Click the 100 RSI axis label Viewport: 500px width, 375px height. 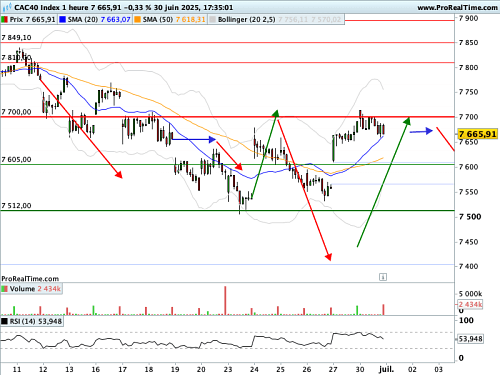(466, 321)
